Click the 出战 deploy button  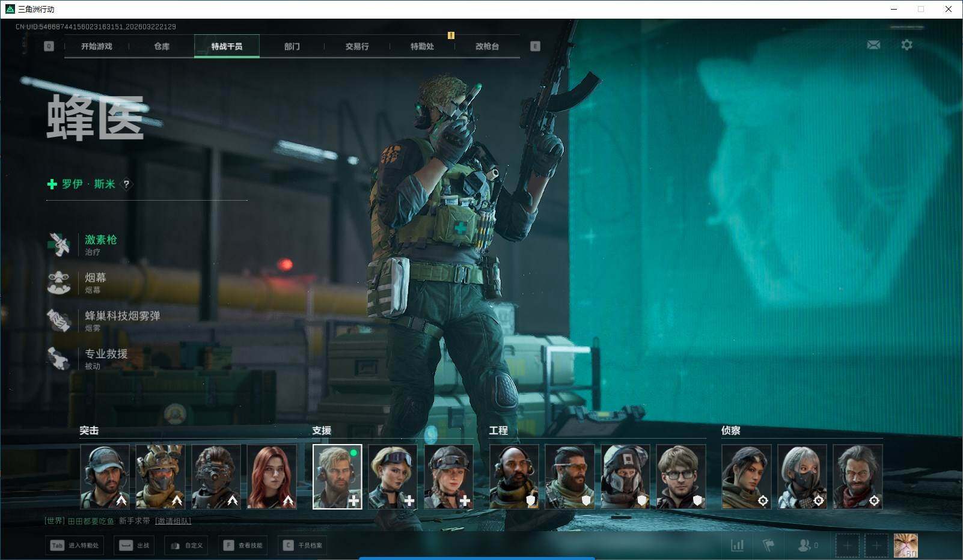pyautogui.click(x=134, y=546)
